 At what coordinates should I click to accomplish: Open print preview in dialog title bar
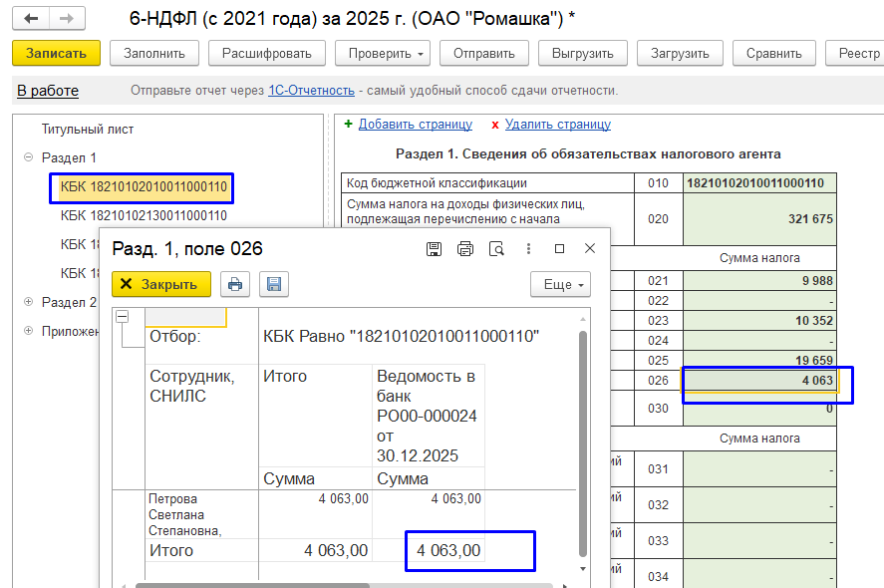(x=495, y=248)
